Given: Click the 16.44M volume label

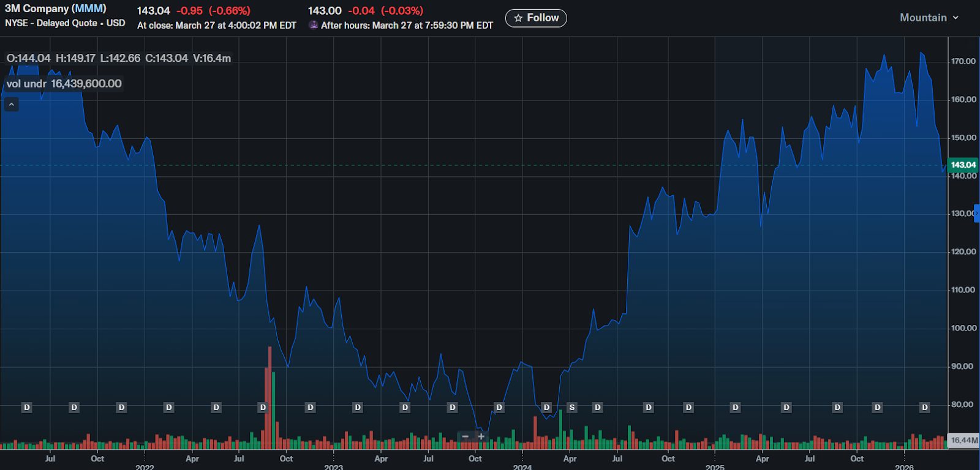Looking at the screenshot, I should 963,440.
